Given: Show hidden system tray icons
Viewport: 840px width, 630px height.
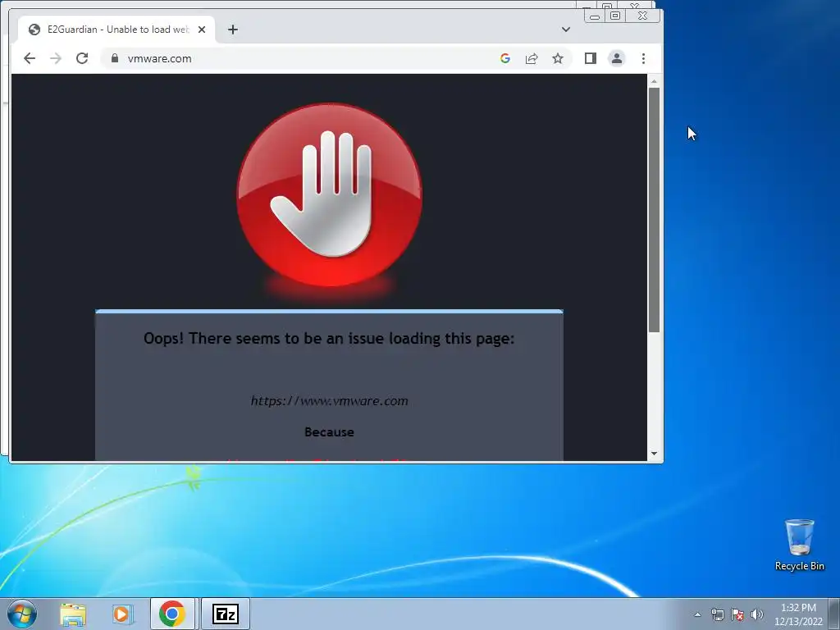Looking at the screenshot, I should pos(697,614).
